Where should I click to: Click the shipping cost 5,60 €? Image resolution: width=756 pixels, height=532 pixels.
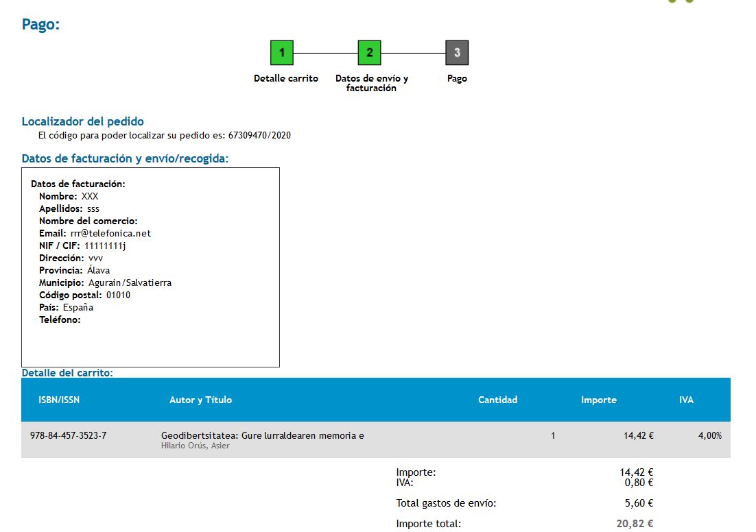(x=640, y=503)
